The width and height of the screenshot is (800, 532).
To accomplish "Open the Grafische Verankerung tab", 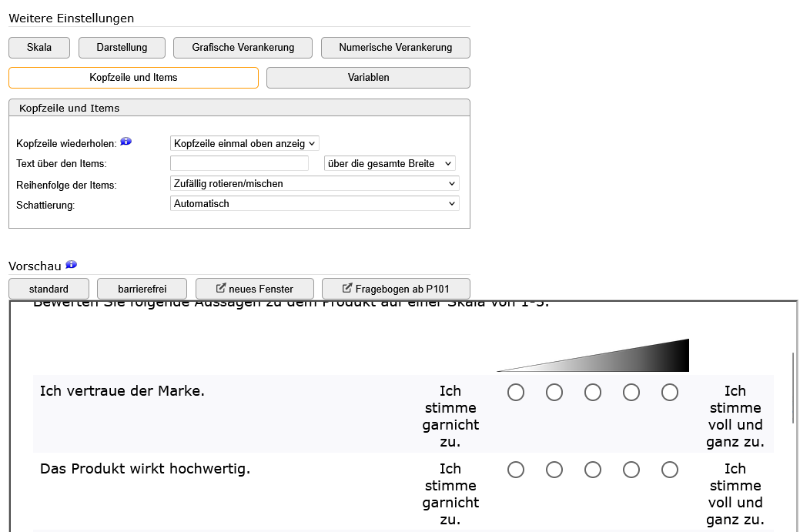I will tap(243, 48).
